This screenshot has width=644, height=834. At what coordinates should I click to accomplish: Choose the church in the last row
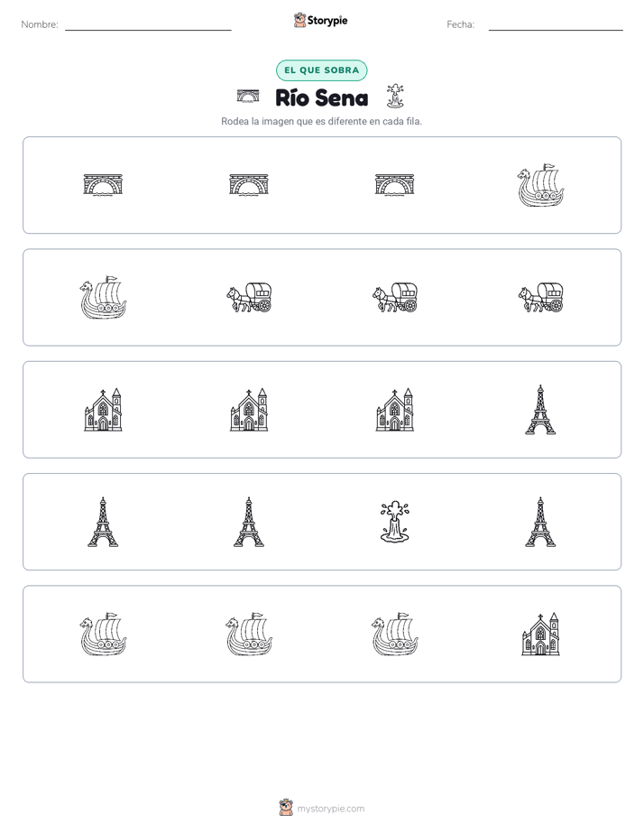point(540,634)
